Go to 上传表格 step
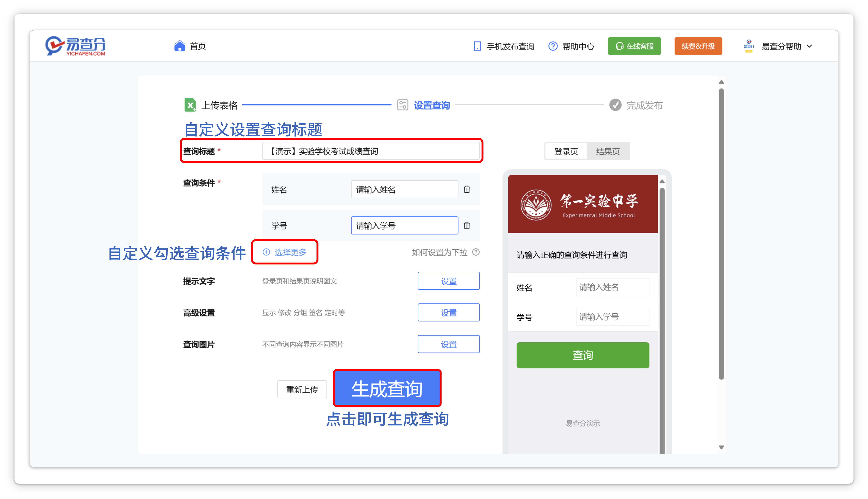 coord(219,105)
